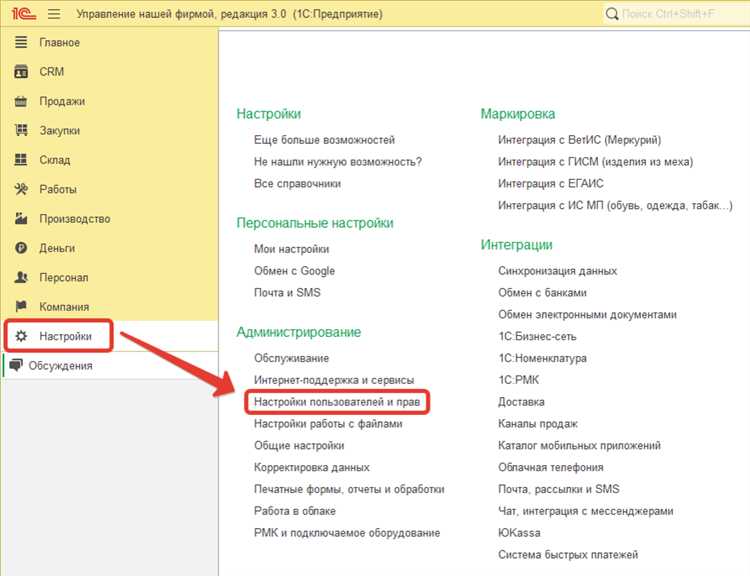This screenshot has width=750, height=576.
Task: Click the Персонал people icon
Action: [21, 277]
